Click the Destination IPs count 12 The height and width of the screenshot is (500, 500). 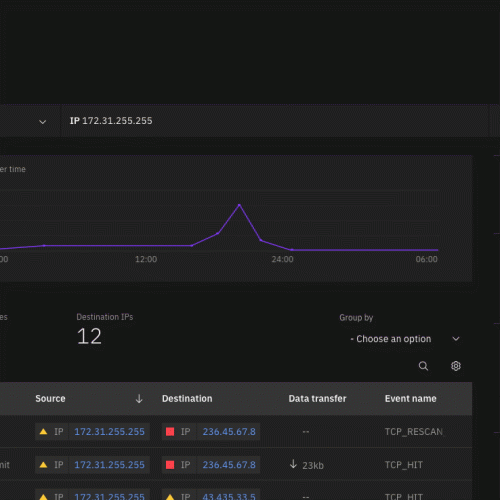pyautogui.click(x=89, y=336)
